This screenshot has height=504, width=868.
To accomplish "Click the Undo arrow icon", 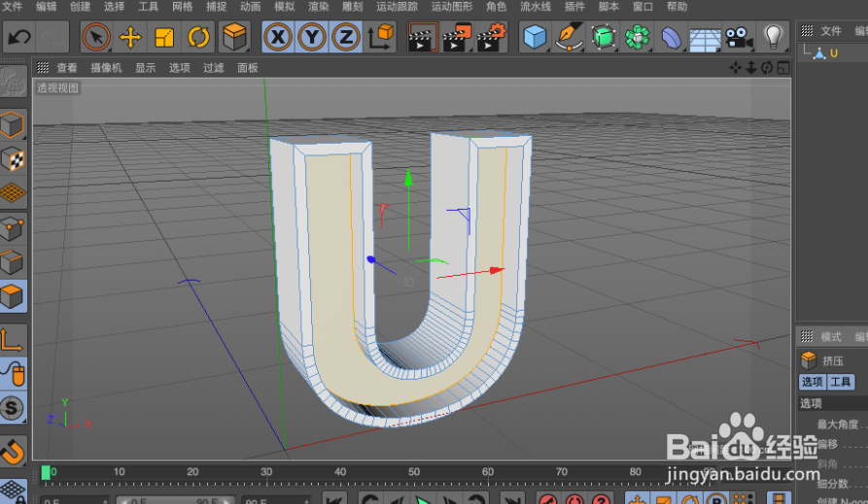I will (20, 38).
